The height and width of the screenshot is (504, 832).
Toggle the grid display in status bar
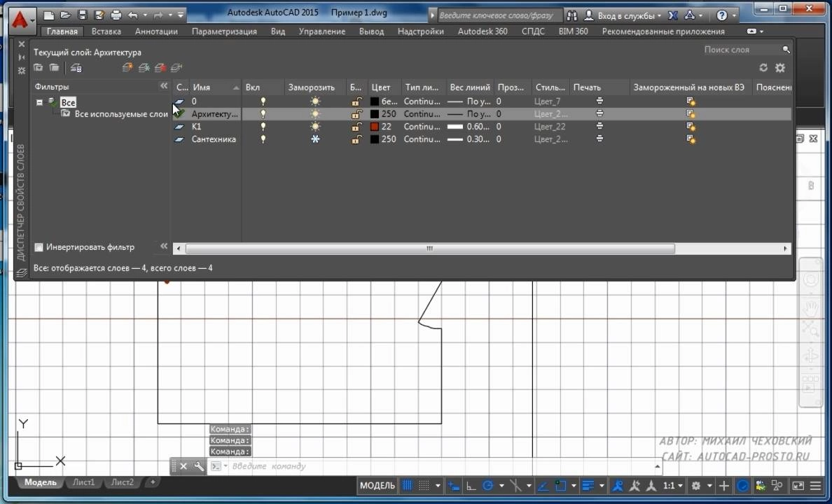407,485
